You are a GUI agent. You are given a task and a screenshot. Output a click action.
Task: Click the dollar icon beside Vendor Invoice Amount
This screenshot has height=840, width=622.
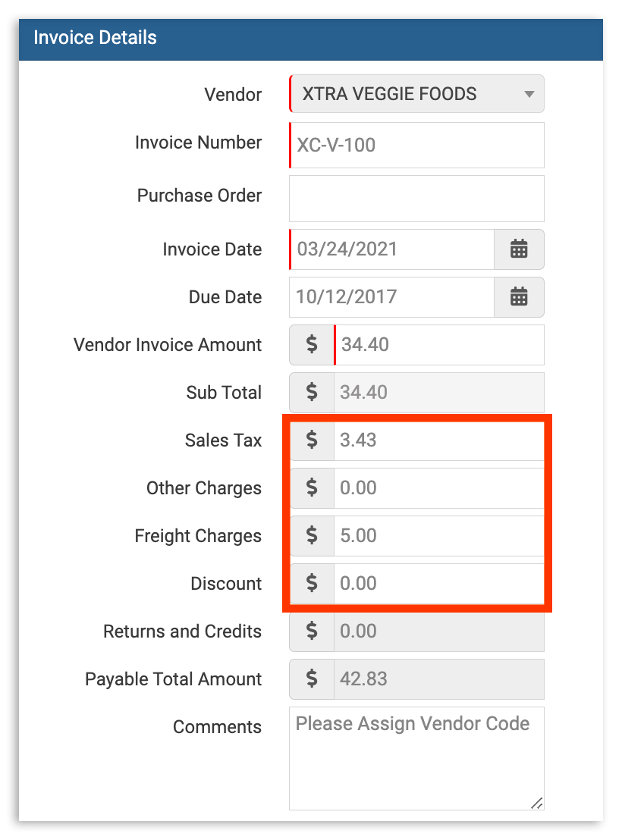coord(311,345)
